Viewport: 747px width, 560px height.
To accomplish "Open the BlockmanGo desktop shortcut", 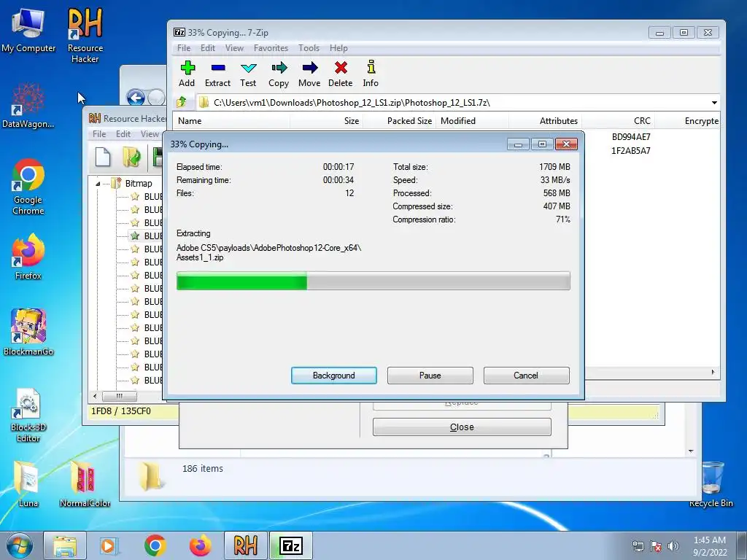I will 28,332.
